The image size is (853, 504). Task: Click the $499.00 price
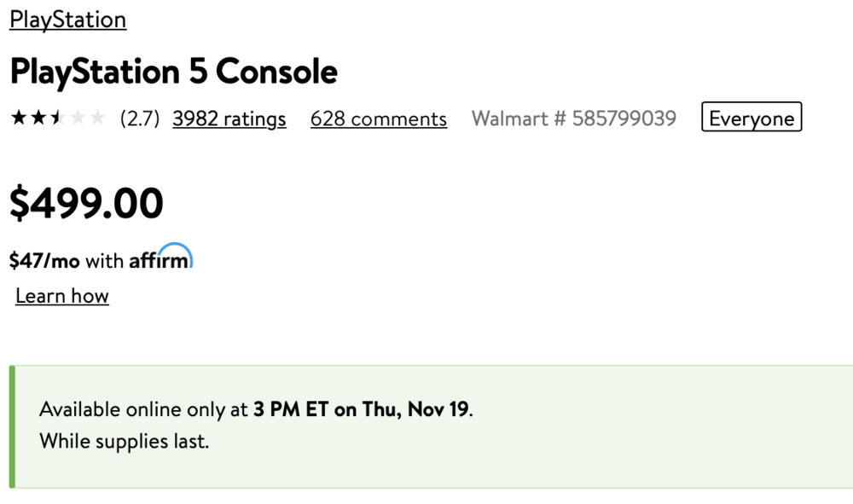point(86,204)
